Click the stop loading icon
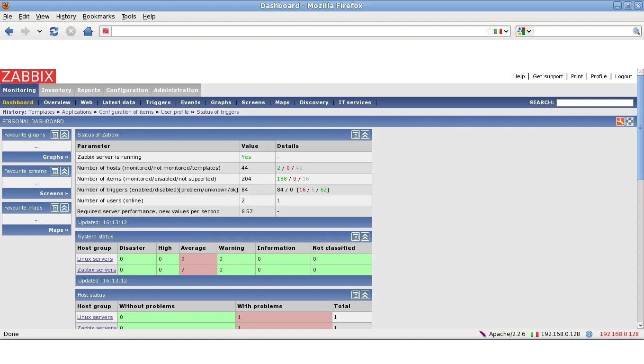 (71, 31)
